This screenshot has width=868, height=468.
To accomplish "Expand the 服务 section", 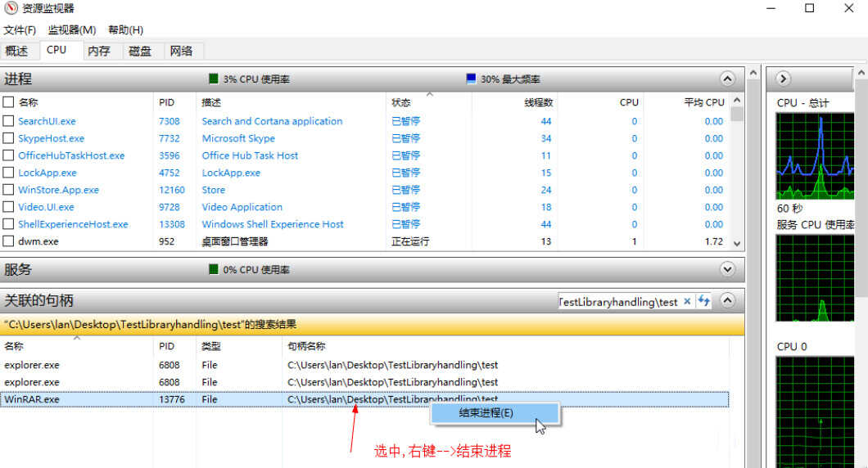I will 727,269.
